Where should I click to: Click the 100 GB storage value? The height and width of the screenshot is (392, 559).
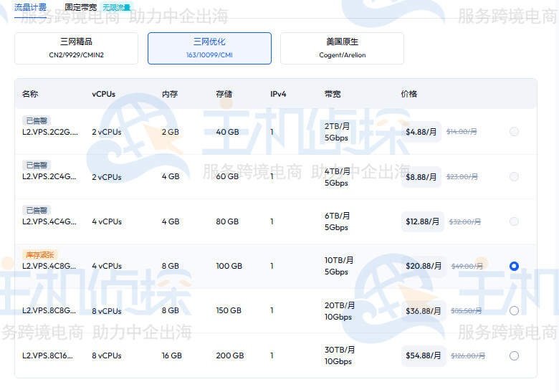229,266
